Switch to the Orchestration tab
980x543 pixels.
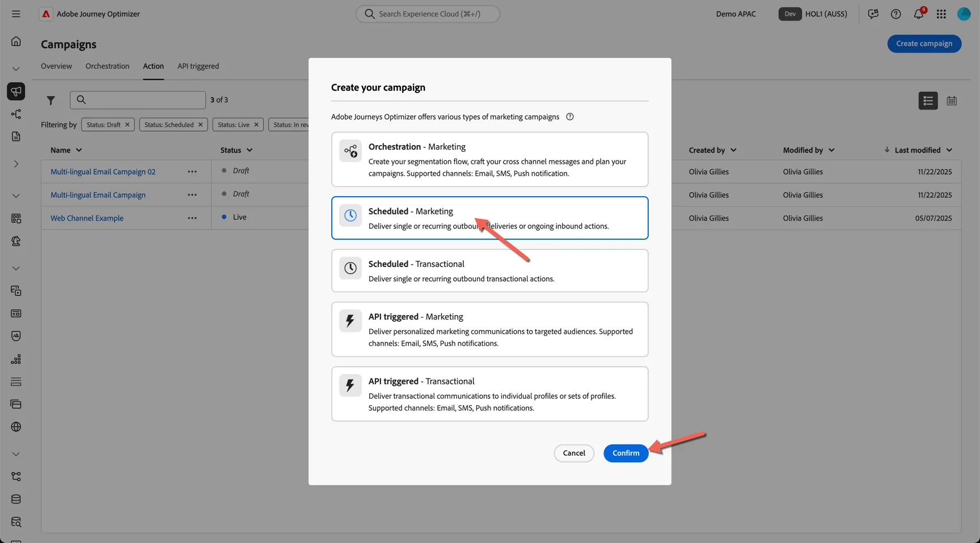(107, 66)
